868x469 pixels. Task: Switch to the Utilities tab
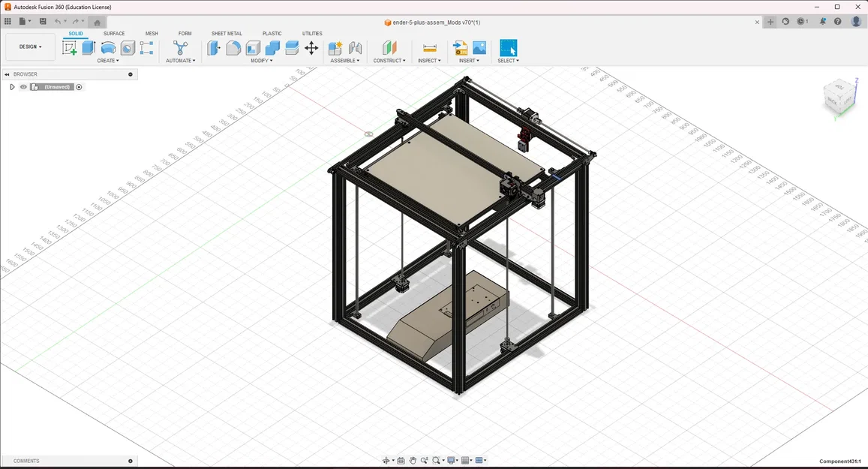(x=312, y=34)
